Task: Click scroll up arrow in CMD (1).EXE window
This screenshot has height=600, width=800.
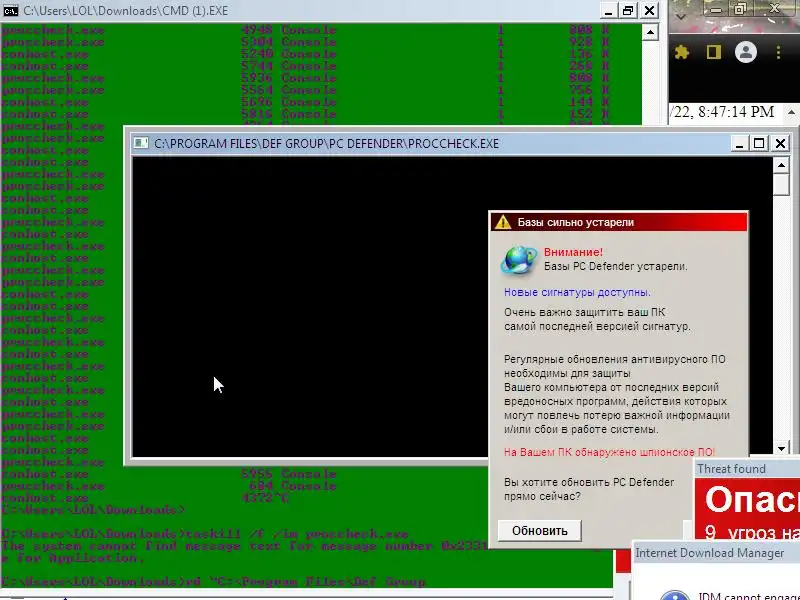Action: (x=650, y=33)
